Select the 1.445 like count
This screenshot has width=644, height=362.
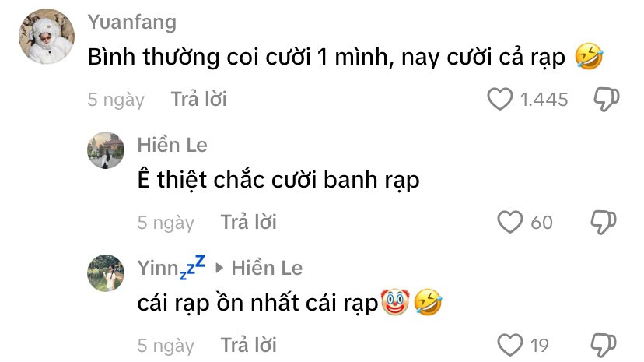click(x=544, y=100)
